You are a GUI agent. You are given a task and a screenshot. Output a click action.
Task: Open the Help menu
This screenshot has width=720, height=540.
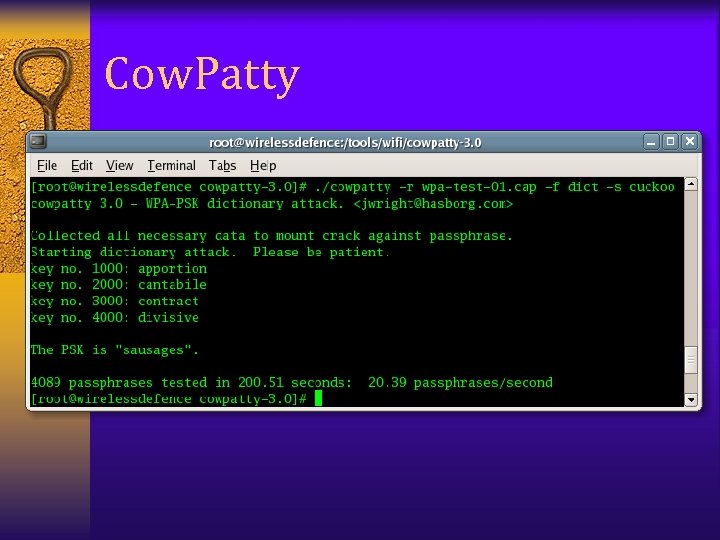(x=263, y=165)
